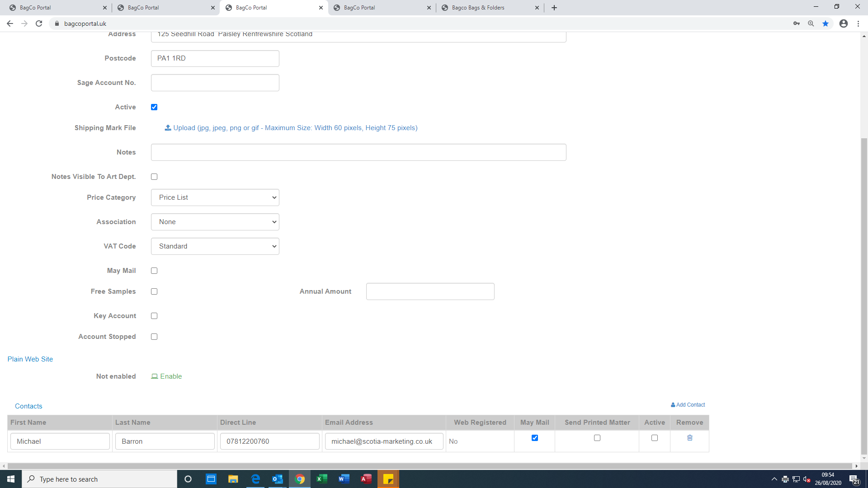The width and height of the screenshot is (868, 488).
Task: Click into the Annual Amount field
Action: [430, 291]
